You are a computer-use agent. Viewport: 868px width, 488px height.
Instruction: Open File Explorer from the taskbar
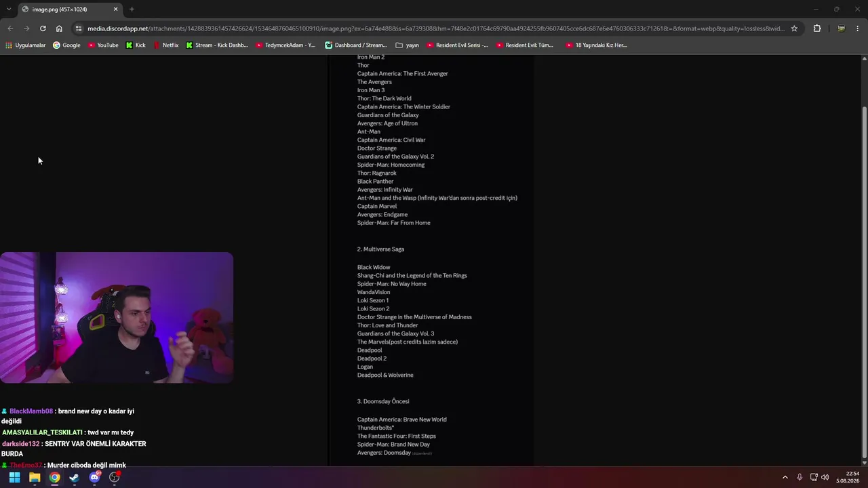pos(35,477)
